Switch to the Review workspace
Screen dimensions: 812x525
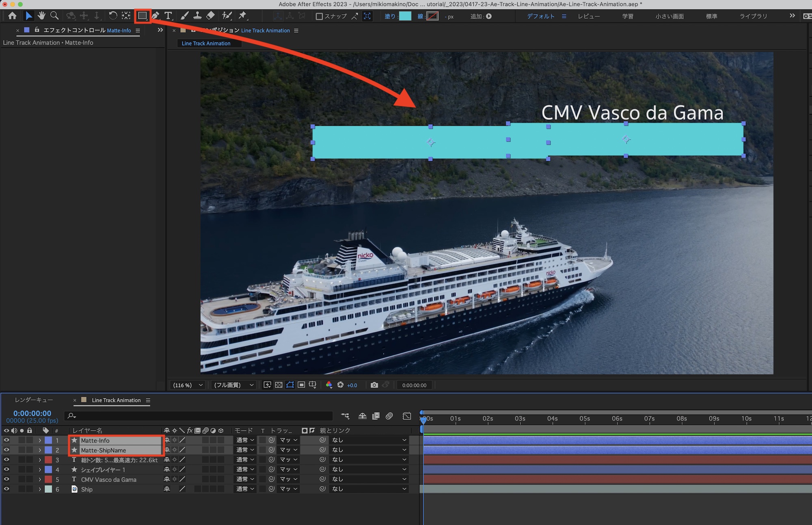(x=589, y=16)
